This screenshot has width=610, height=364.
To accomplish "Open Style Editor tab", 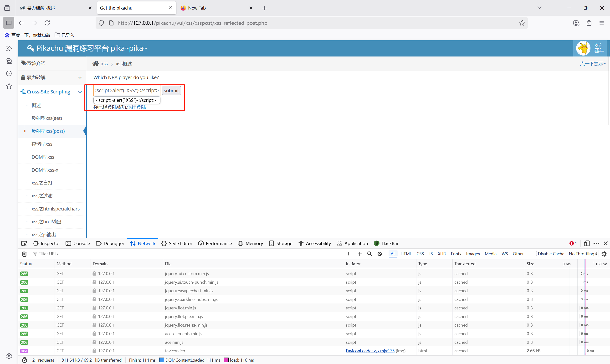I will coord(177,243).
